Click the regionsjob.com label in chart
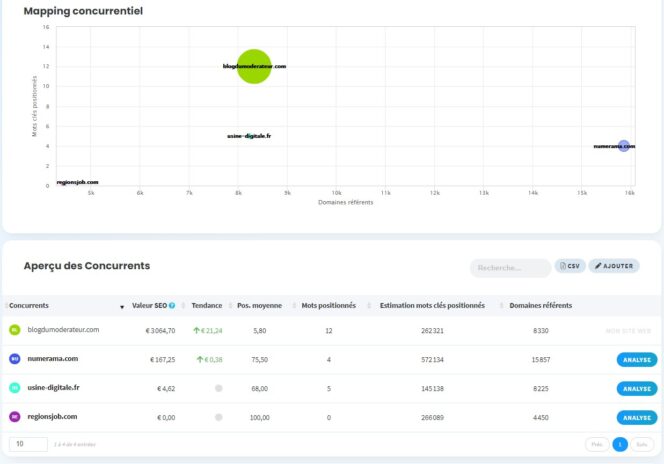Viewport: 664px width, 464px height. tap(77, 182)
